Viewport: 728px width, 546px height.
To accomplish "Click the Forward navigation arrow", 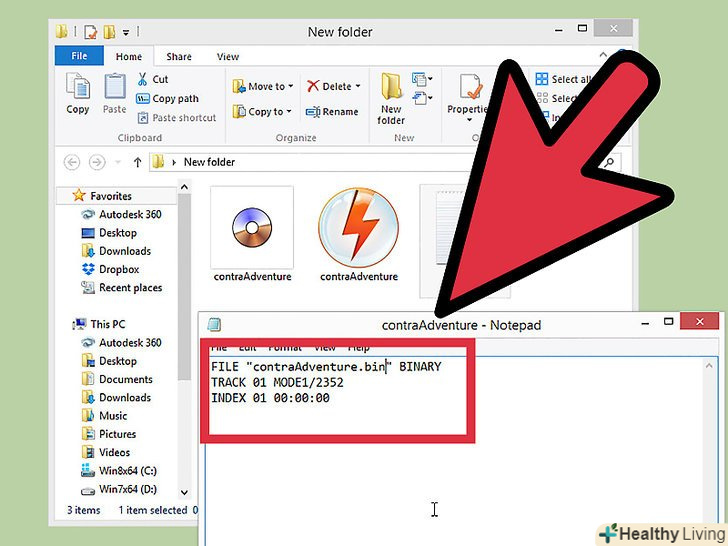I will [97, 162].
